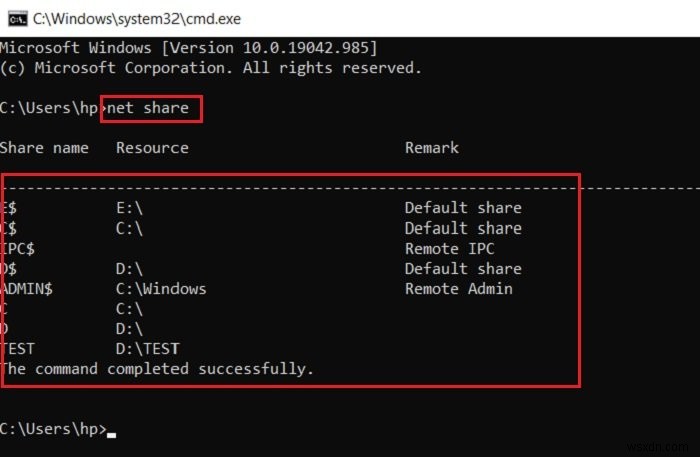
Task: Click "Default share" remark in the D$ row
Action: (462, 268)
